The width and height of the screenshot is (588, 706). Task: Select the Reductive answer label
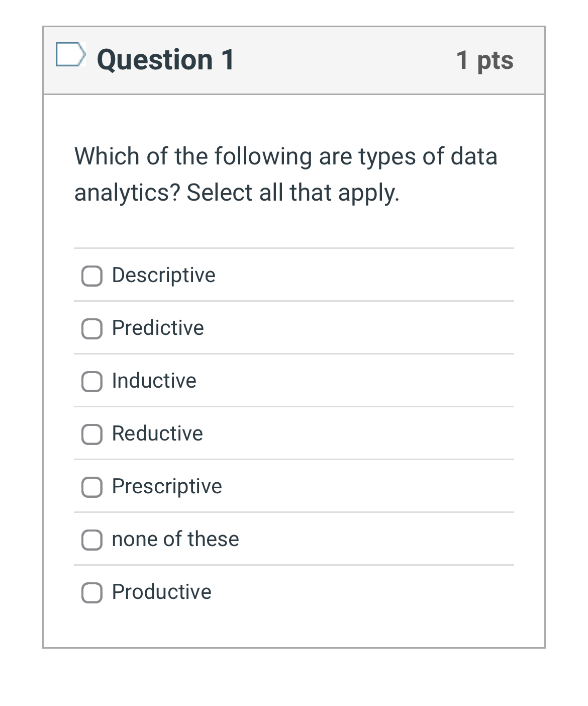click(x=157, y=433)
